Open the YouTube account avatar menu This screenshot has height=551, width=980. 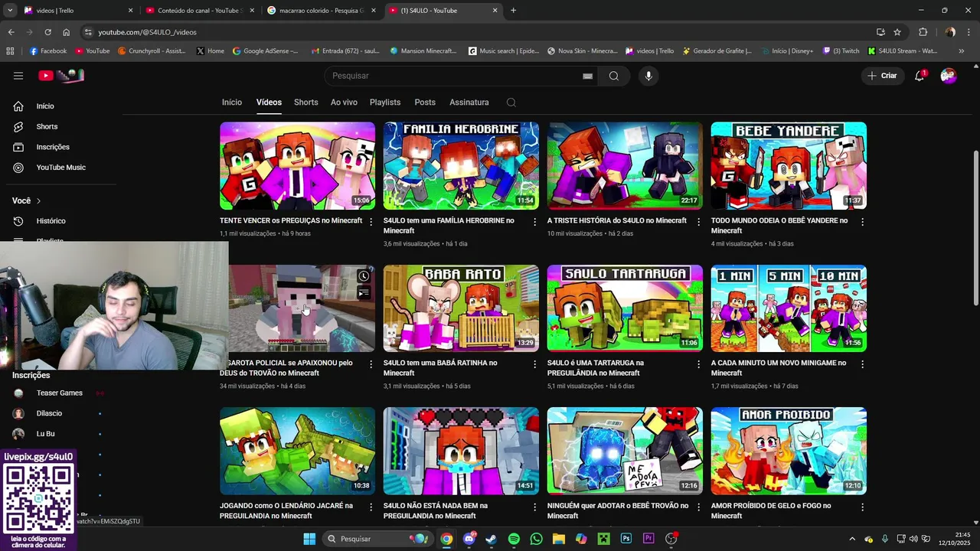click(949, 76)
